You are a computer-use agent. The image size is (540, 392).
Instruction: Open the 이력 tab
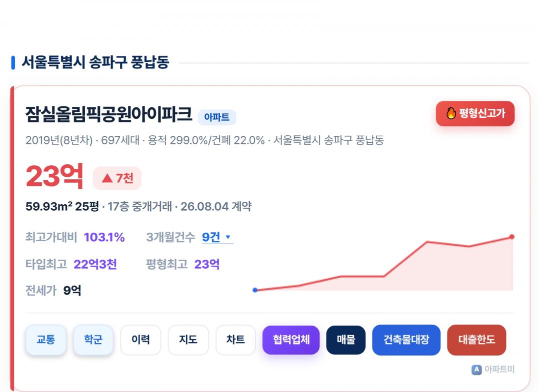pos(140,340)
